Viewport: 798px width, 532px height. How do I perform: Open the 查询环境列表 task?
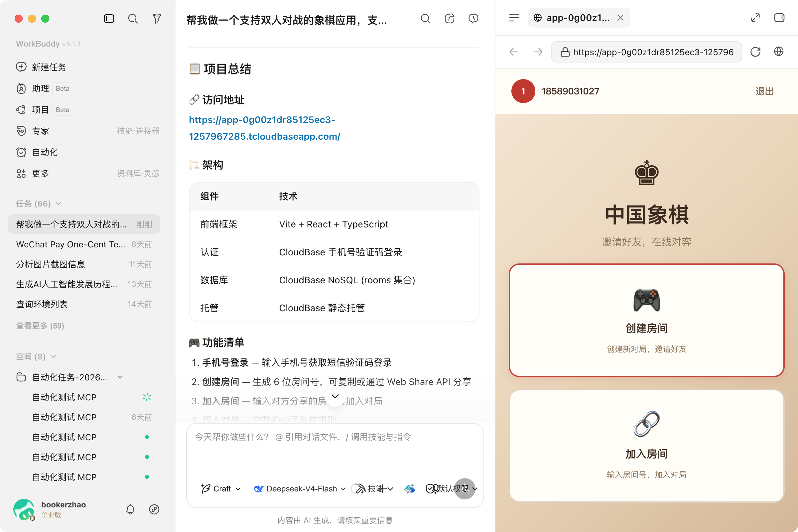pos(84,304)
